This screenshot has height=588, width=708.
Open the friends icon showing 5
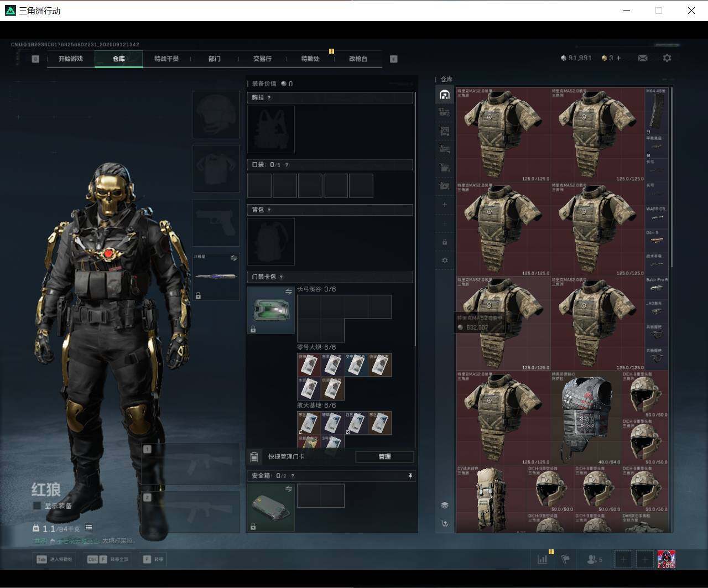pyautogui.click(x=594, y=559)
